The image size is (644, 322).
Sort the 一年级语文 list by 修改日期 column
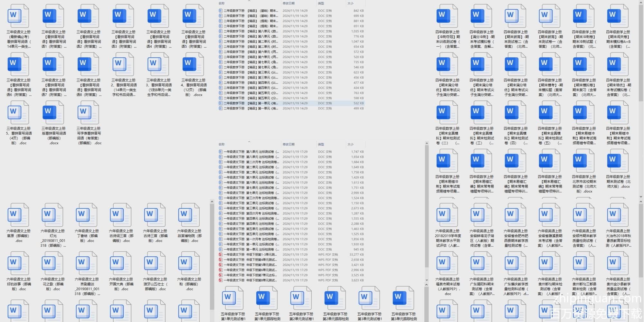[x=289, y=144]
